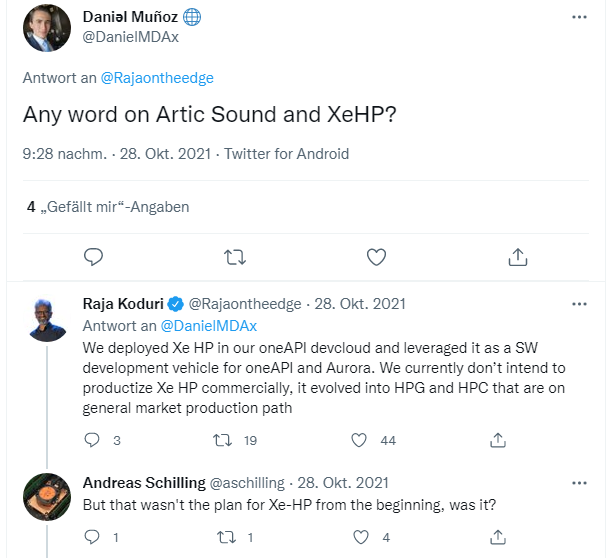
Task: Open Raja Koduri's profile avatar
Action: (47, 319)
